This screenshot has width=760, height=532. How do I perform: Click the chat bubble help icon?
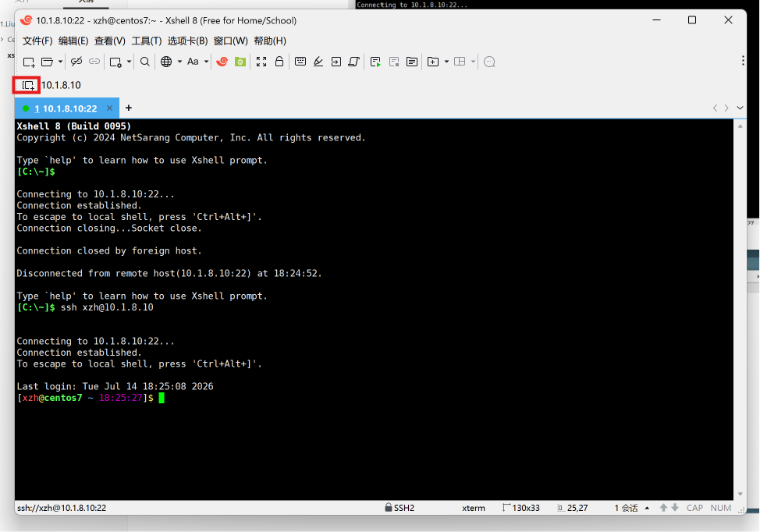point(489,62)
